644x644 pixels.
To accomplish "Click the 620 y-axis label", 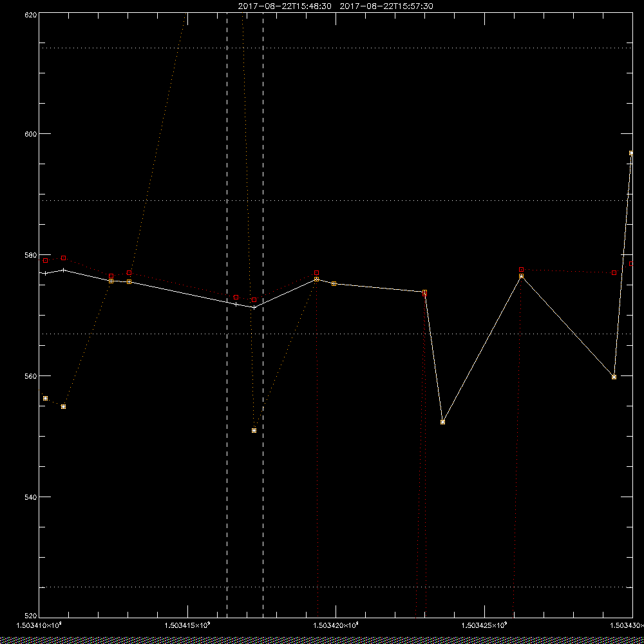I will click(31, 14).
